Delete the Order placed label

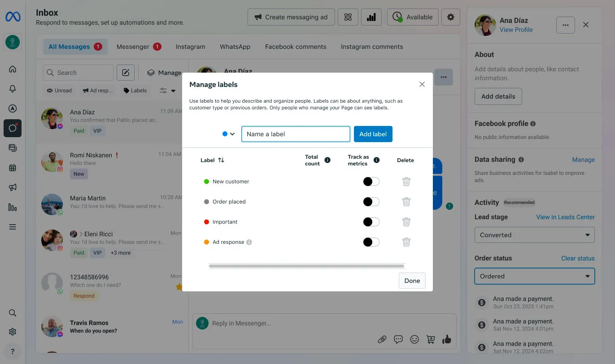[x=406, y=202]
